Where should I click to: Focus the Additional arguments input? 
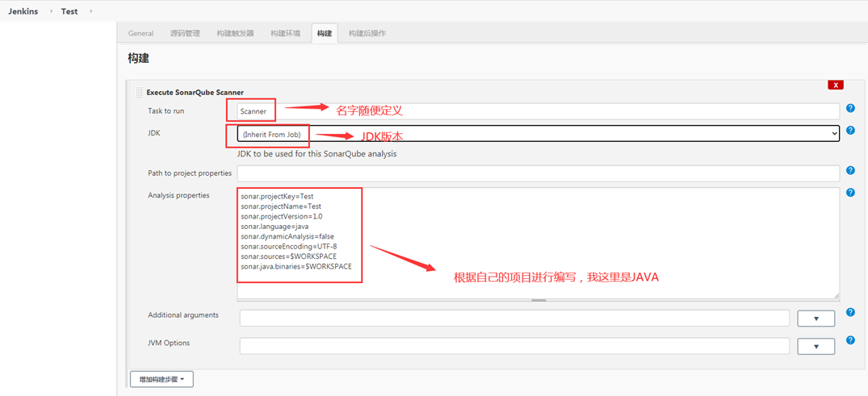tap(515, 318)
